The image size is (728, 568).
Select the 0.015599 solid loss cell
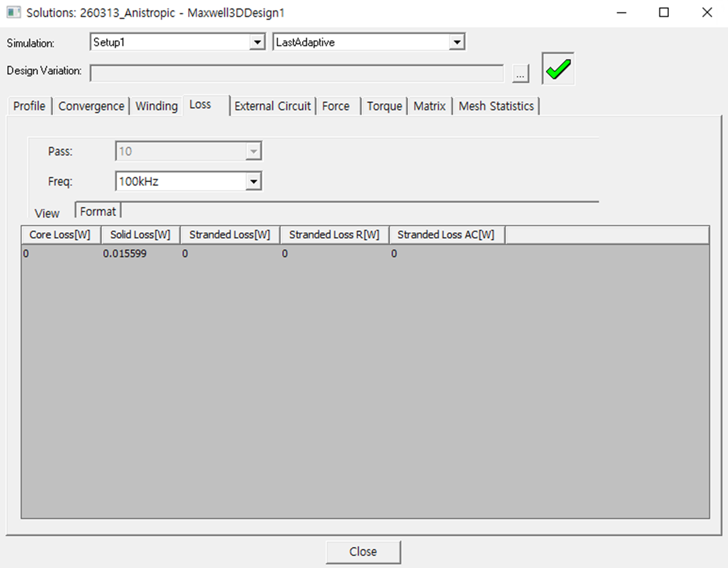(125, 254)
